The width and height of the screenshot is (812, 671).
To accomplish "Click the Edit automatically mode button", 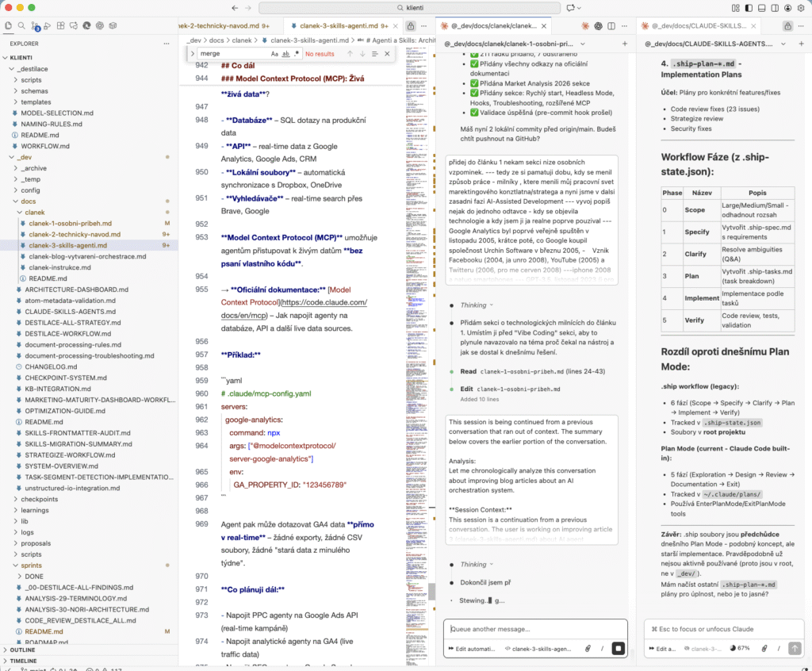I will click(473, 648).
